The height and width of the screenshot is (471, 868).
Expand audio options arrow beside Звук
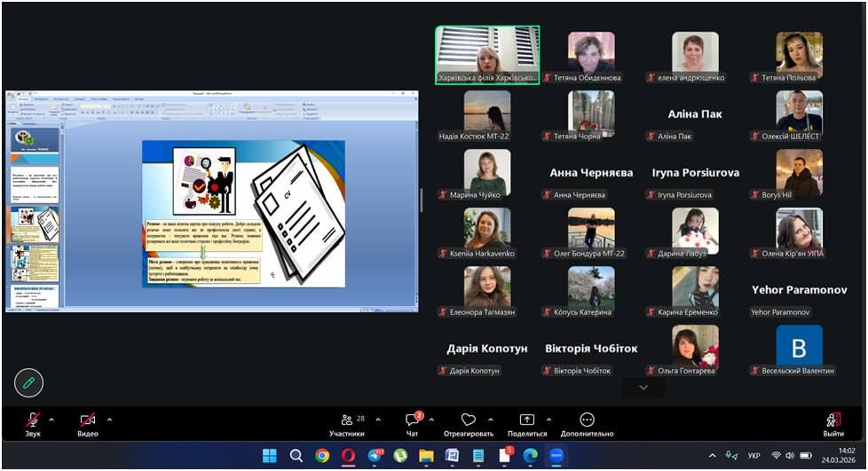pyautogui.click(x=51, y=419)
